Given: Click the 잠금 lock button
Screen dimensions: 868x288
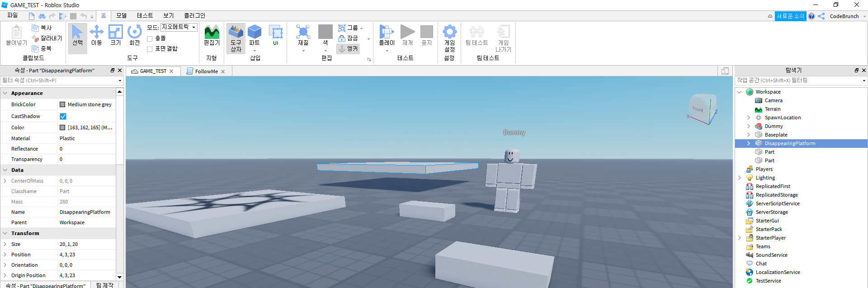Looking at the screenshot, I should coord(348,38).
